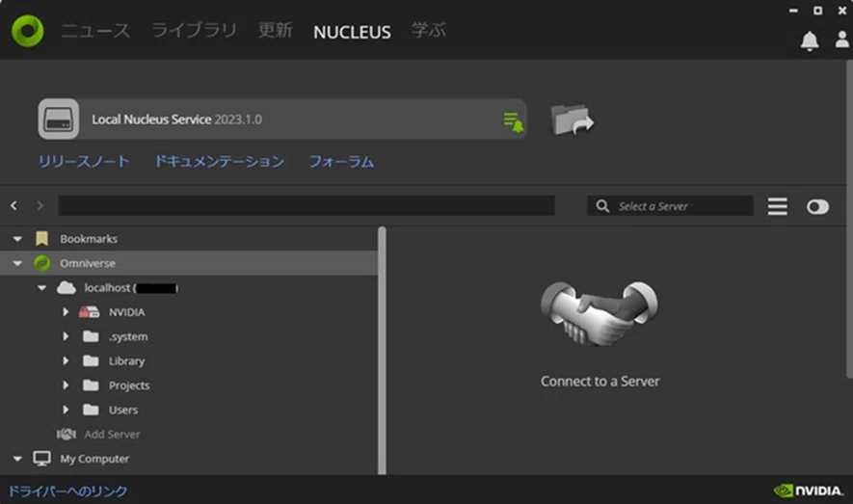This screenshot has width=853, height=504.
Task: Select the .system folder name
Action: pyautogui.click(x=128, y=336)
